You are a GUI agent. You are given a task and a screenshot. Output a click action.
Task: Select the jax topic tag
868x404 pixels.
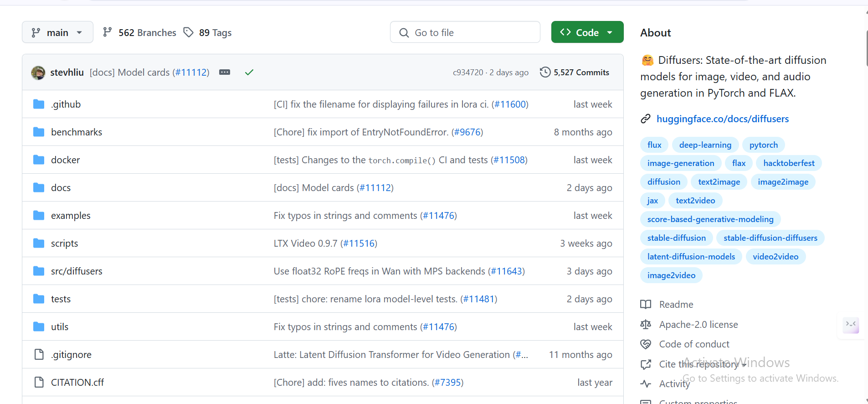pos(652,201)
